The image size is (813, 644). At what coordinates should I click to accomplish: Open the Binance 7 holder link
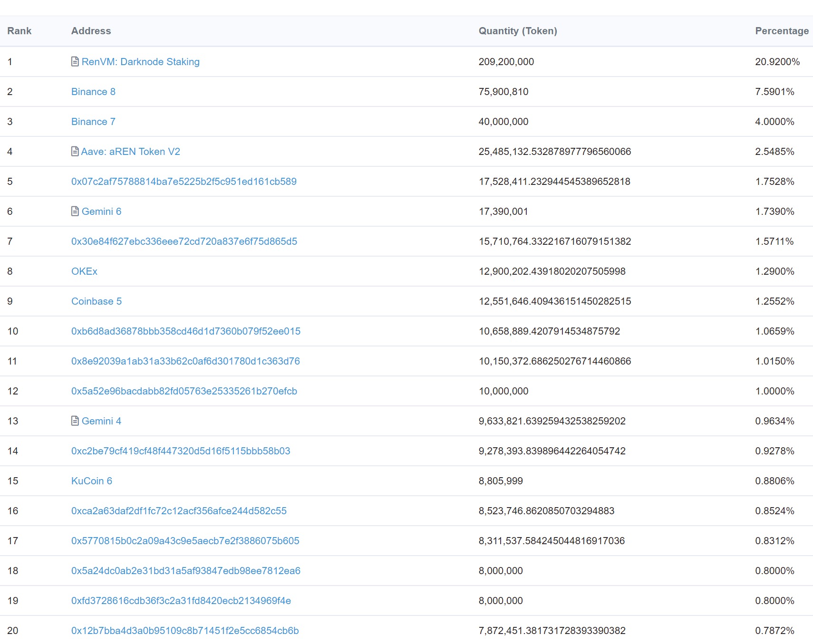pos(93,122)
